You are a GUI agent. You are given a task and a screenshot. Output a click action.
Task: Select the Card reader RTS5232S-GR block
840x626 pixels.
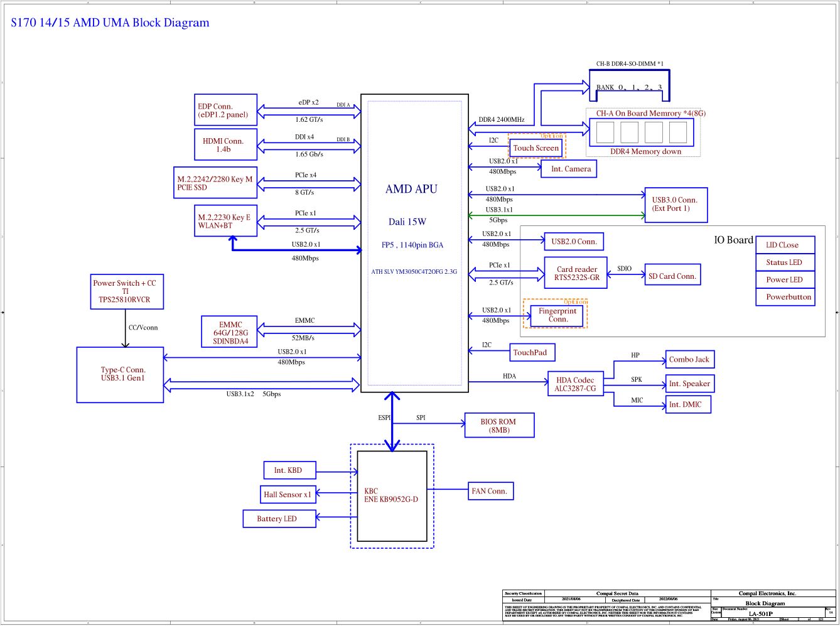[576, 273]
